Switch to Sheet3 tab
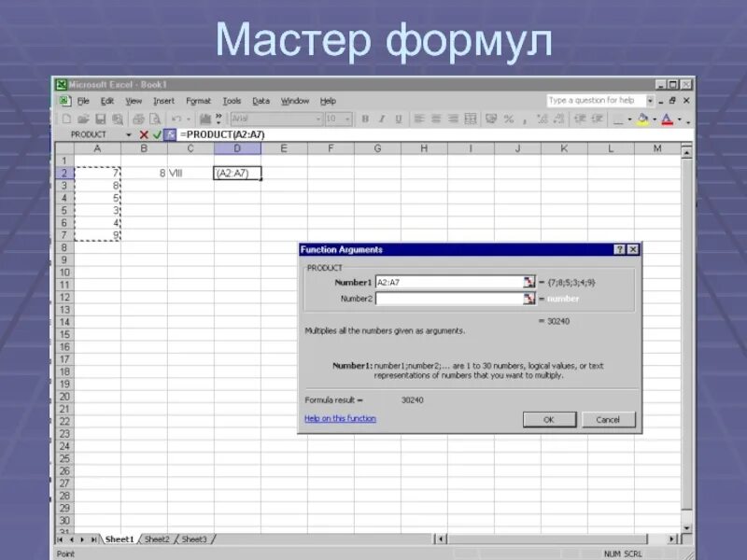747x560 pixels. point(194,539)
